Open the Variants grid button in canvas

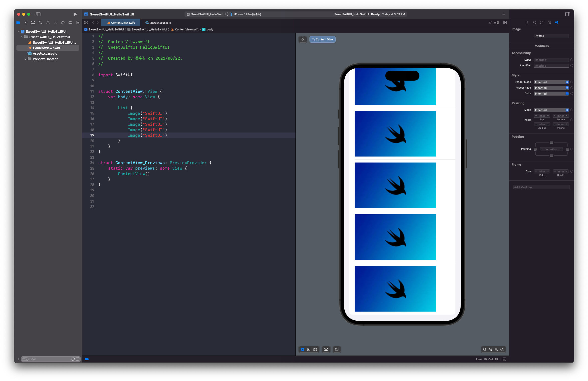click(x=315, y=349)
